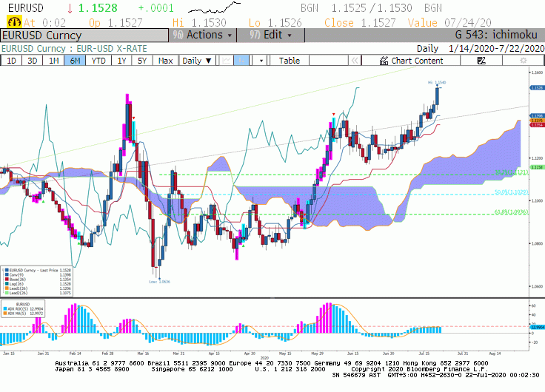Click the Chart Content bar-chart icon
This screenshot has width=545, height=392.
[x=384, y=61]
